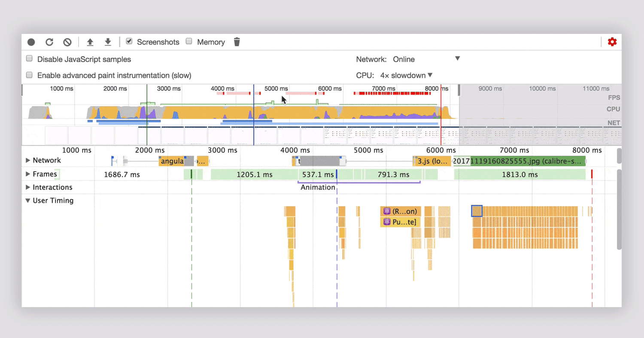The image size is (644, 338).
Task: Check Disable JavaScript samples
Action: coord(30,59)
